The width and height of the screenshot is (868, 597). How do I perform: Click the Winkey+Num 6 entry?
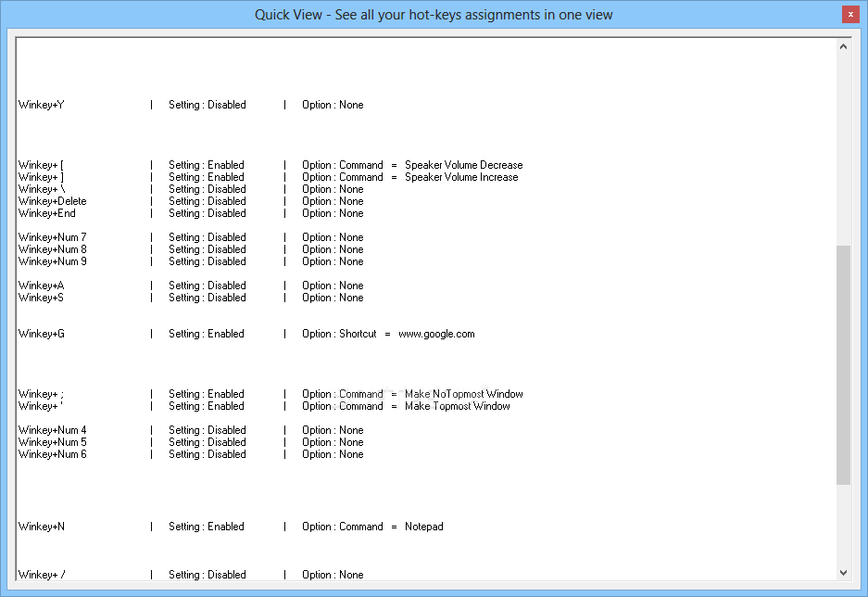pyautogui.click(x=53, y=454)
